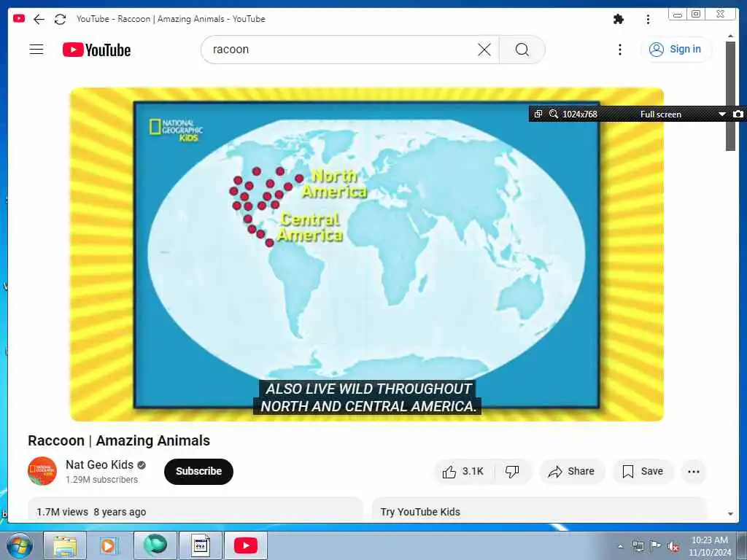Image resolution: width=747 pixels, height=560 pixels.
Task: Take a screenshot with camera icon
Action: pos(738,114)
